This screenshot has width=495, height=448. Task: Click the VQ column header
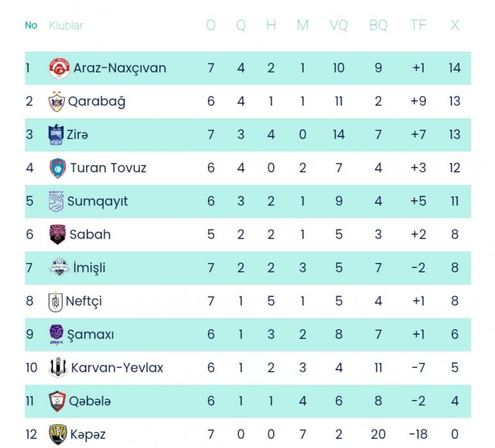339,26
